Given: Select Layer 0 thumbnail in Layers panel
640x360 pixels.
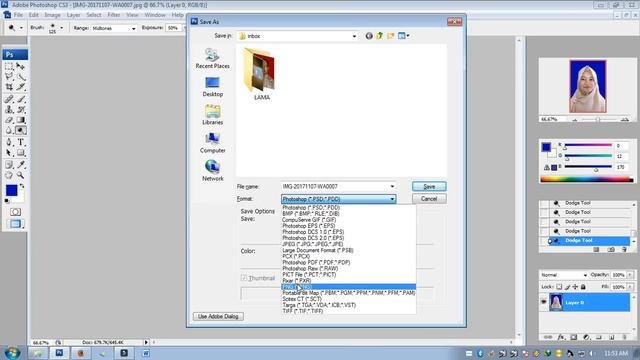Looking at the screenshot, I should click(556, 302).
